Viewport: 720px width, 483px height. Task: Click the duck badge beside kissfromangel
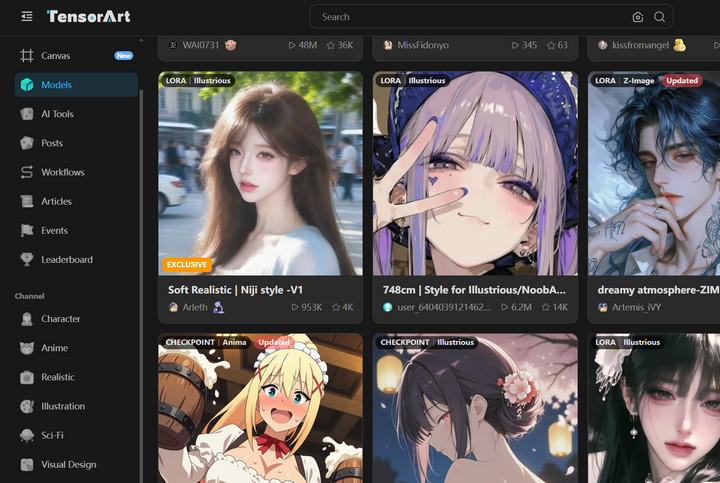coord(680,45)
